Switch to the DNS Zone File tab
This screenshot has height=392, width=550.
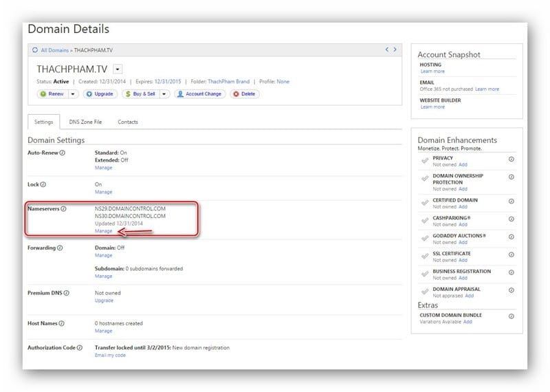pos(85,122)
